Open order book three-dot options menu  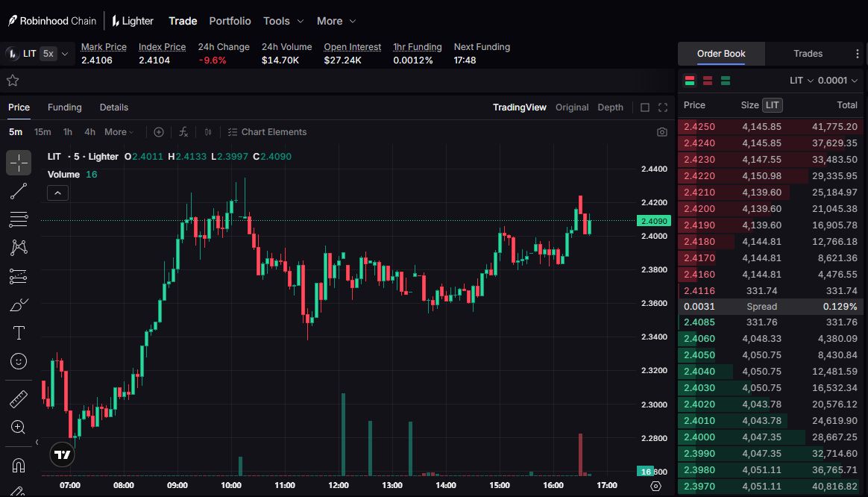[858, 54]
